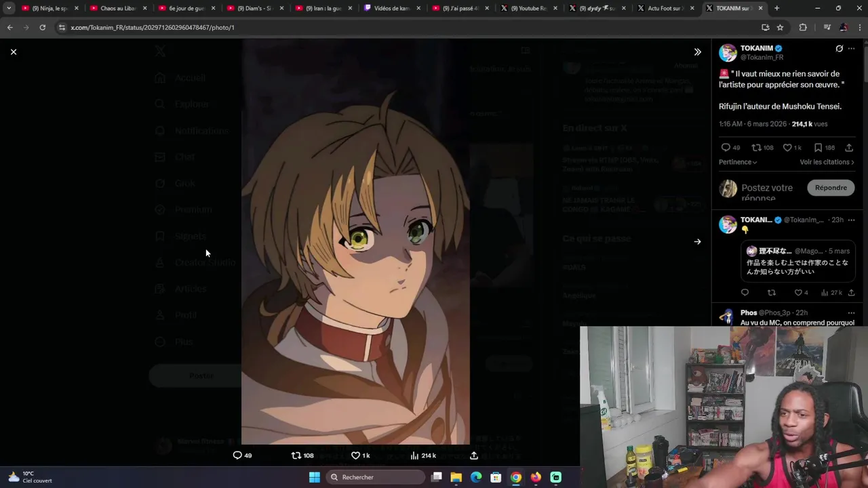Open more options on Phos reply
Image resolution: width=868 pixels, height=488 pixels.
852,312
